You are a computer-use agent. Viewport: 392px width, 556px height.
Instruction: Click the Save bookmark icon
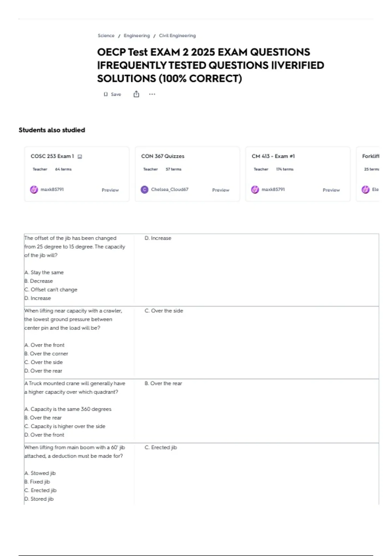coord(106,94)
